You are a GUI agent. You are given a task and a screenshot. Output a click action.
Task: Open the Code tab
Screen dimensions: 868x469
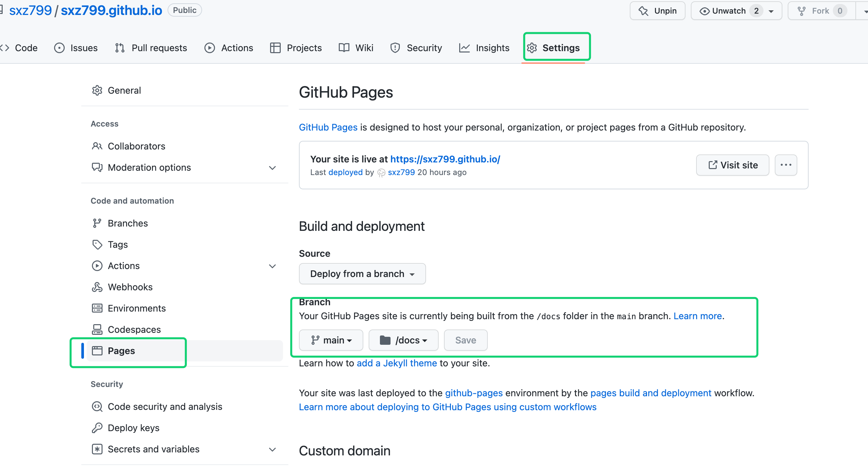(19, 48)
